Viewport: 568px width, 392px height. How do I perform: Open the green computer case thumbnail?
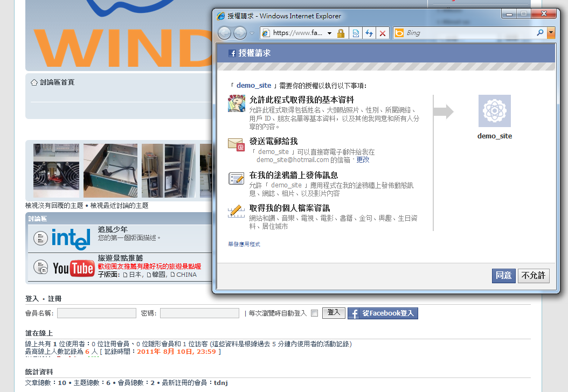(x=110, y=171)
